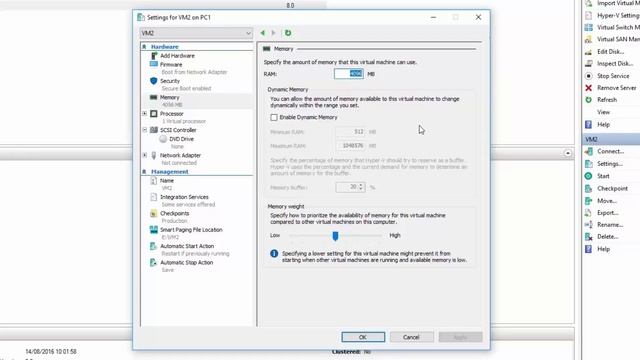Click Hyper-V Settings in the Actions pane
The height and width of the screenshot is (360, 640).
click(x=618, y=16)
